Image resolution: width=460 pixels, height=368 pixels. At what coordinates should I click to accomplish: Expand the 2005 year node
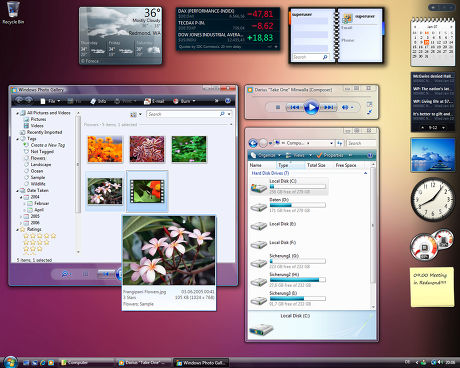(x=21, y=216)
